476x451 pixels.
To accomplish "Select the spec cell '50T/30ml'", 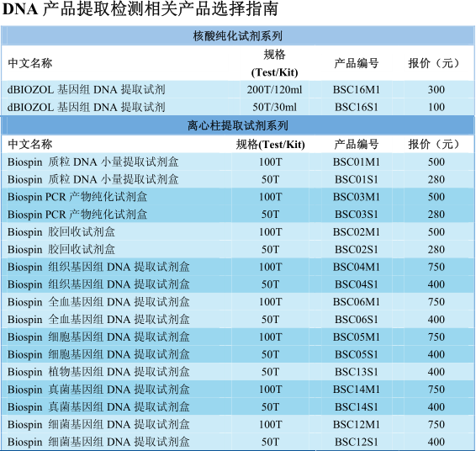I will click(x=274, y=107).
